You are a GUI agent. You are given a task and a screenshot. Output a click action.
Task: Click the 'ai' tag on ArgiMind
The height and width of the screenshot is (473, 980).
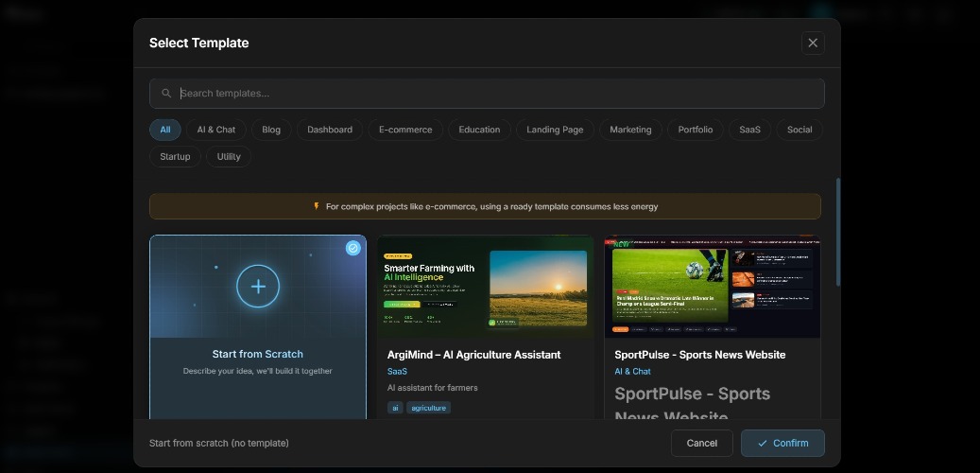point(395,408)
